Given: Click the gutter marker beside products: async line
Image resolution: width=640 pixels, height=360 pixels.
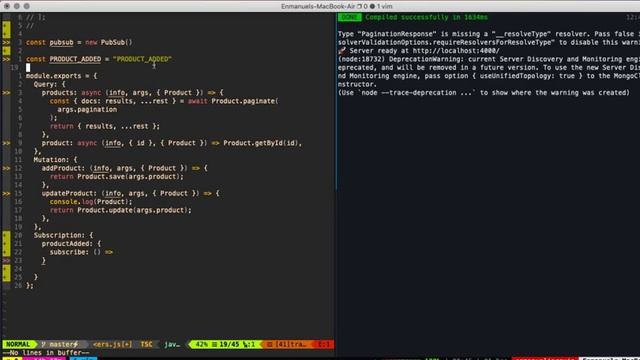Looking at the screenshot, I should click(6, 93).
